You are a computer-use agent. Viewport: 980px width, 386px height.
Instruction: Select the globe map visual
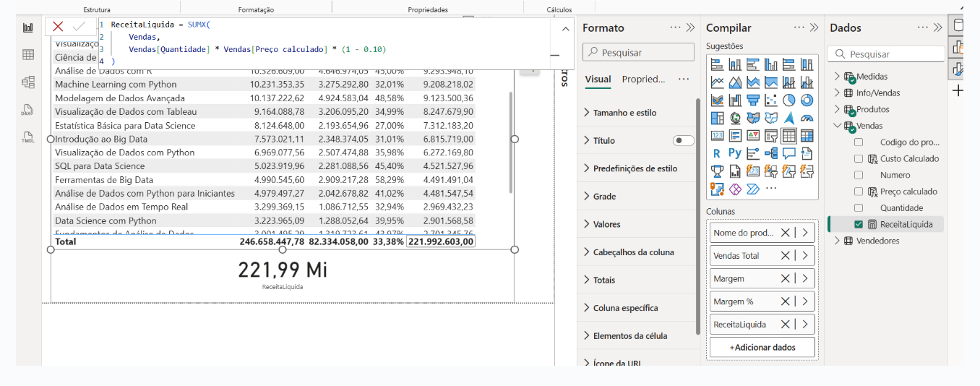736,118
